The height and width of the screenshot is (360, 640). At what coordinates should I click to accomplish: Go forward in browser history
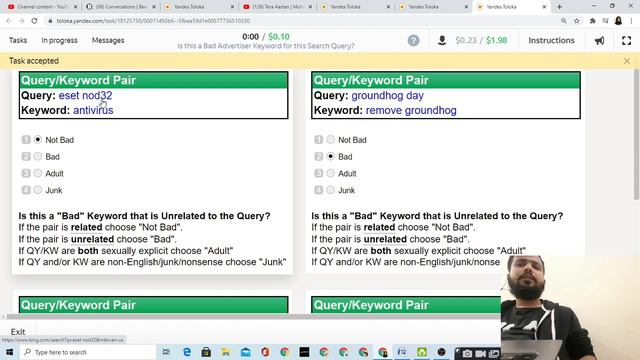pos(21,21)
